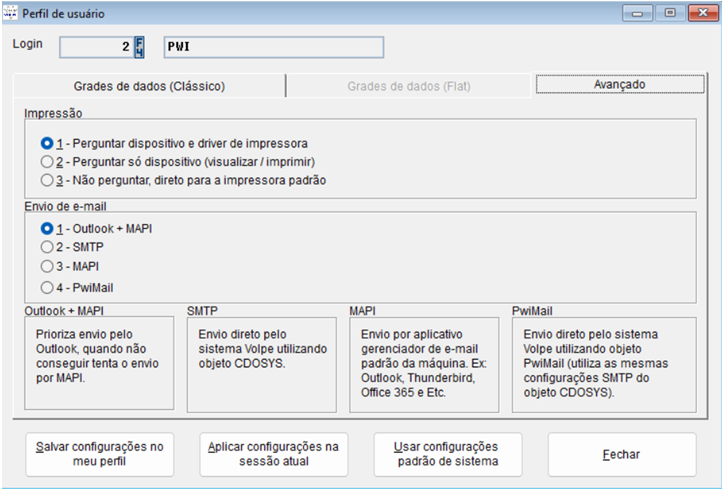
Task: Click the 'Envio por aplicativo gerenciador' description text
Action: 424,363
